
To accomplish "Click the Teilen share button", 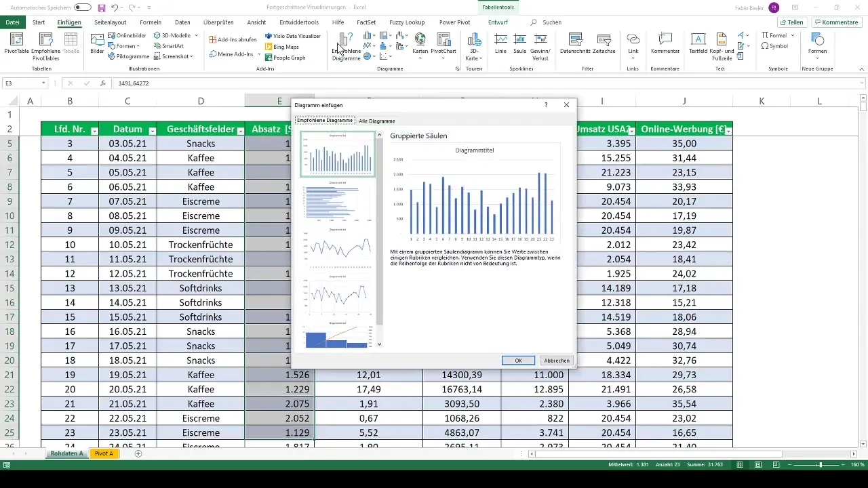I will pyautogui.click(x=791, y=22).
